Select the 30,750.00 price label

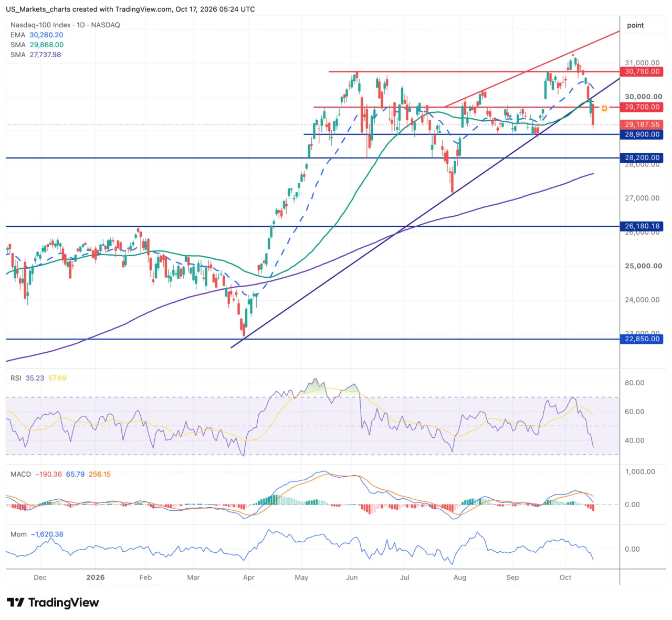[x=642, y=71]
